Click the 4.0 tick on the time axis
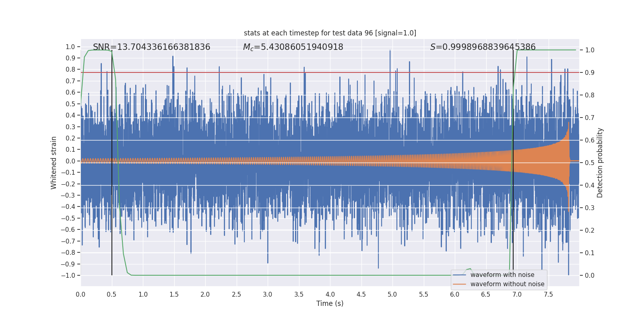This screenshot has height=322, width=644. [330, 294]
